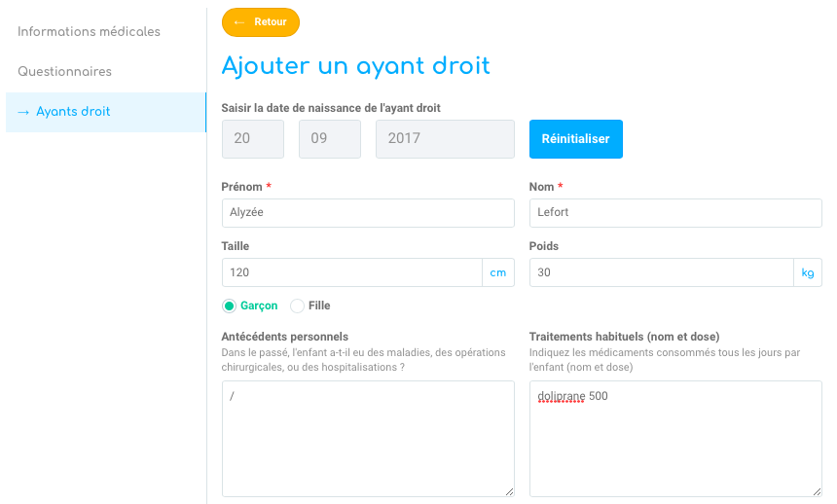Click the misspelled word doliprane
Screen dimensions: 837x504
pyautogui.click(x=561, y=396)
